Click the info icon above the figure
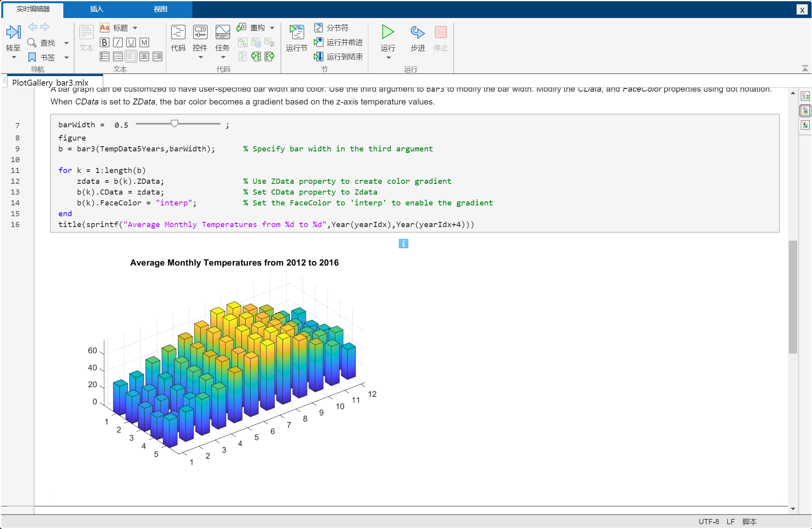This screenshot has width=812, height=529. coord(403,243)
